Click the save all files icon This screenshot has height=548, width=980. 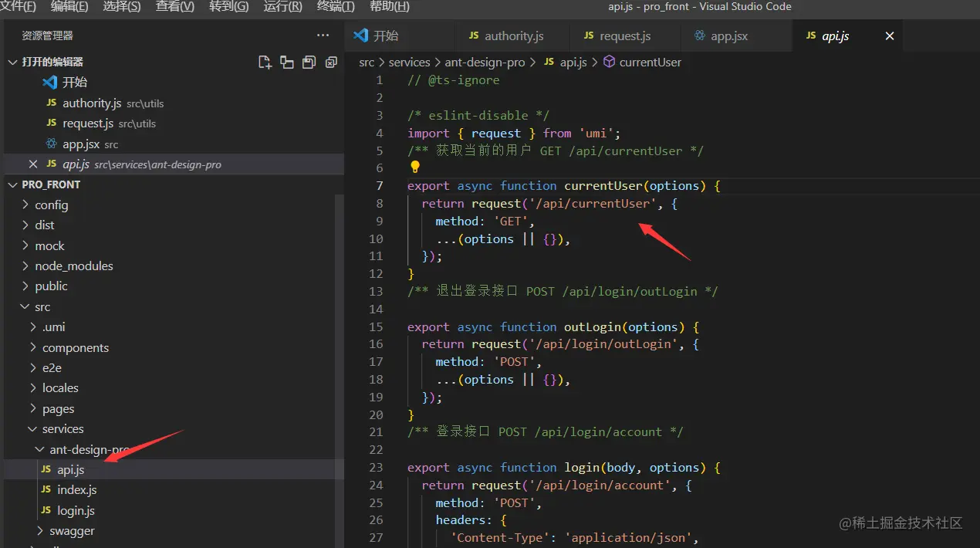coord(309,62)
